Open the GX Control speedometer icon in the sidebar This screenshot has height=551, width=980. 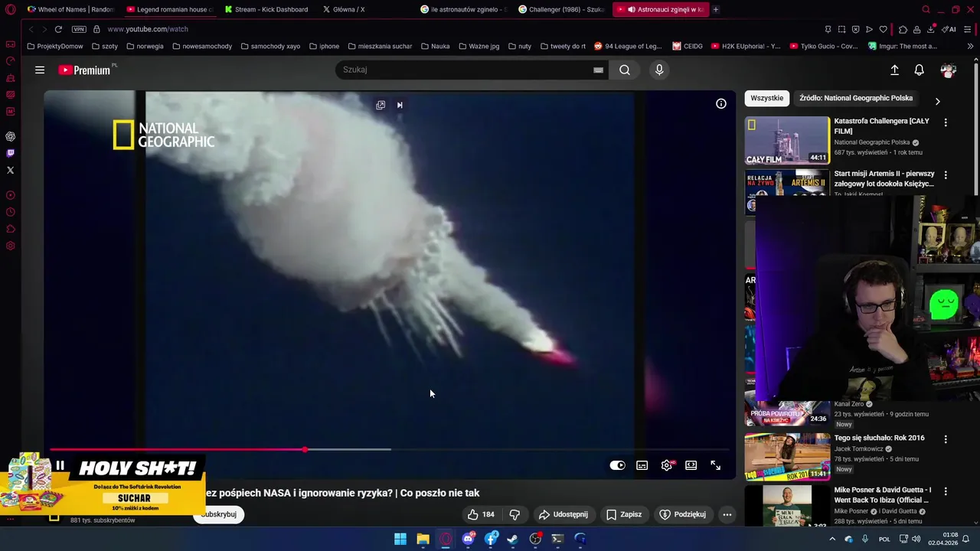[10, 61]
